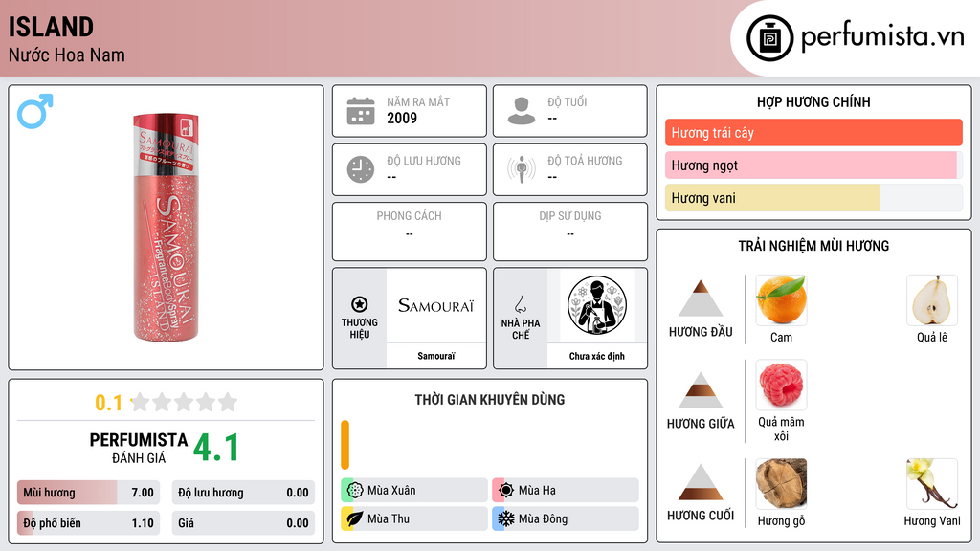Click the Hương ngọt pink accord bar

click(x=813, y=165)
